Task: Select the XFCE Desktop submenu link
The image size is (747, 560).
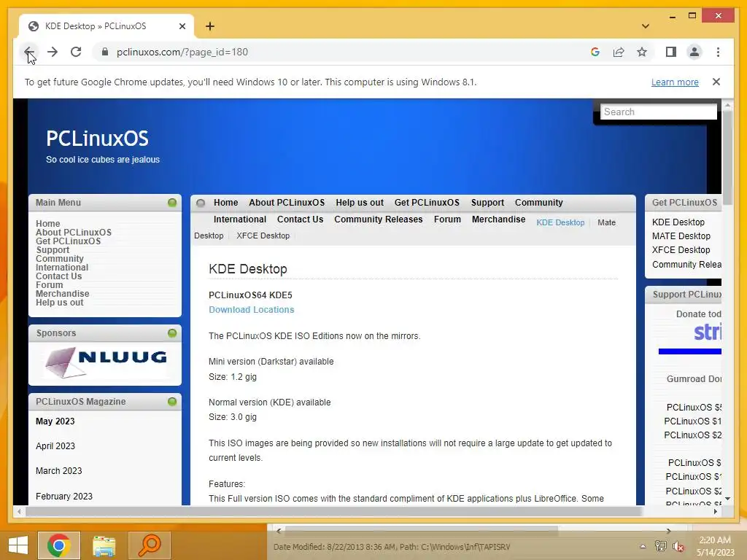Action: (263, 236)
